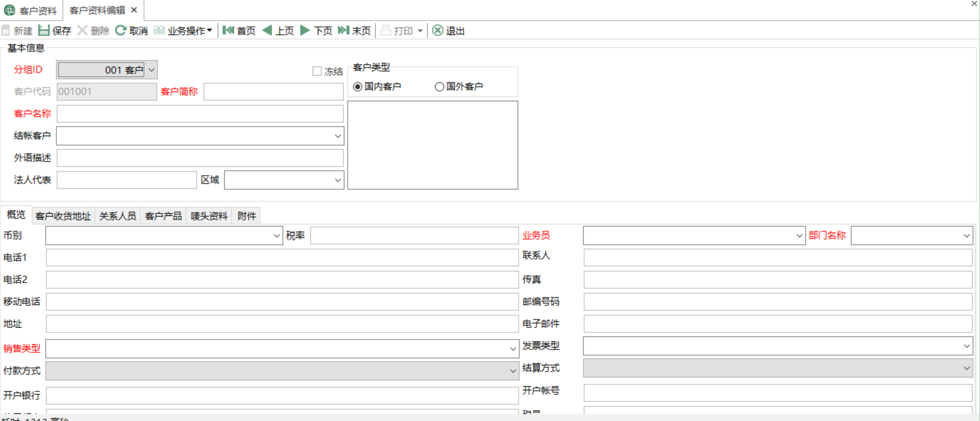
Task: Select the 客户资料编辑 tab
Action: pos(97,10)
